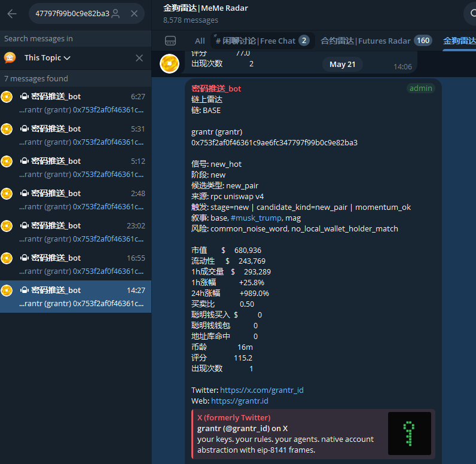476x464 pixels.
Task: Click the green key preview thumbnail
Action: (x=409, y=434)
